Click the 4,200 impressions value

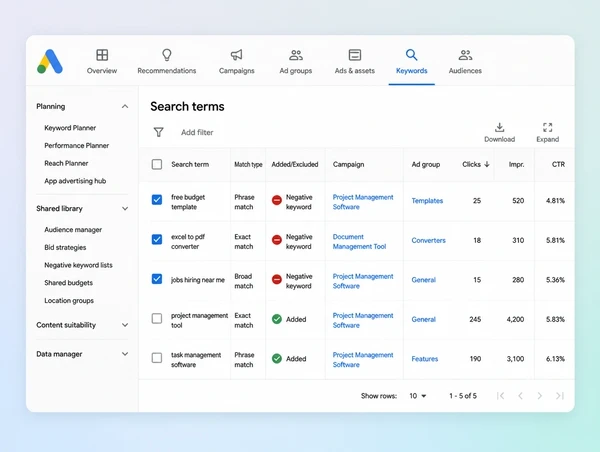(515, 319)
